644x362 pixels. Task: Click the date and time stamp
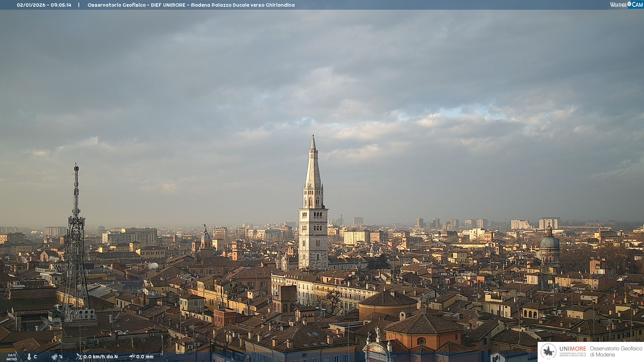tap(44, 5)
